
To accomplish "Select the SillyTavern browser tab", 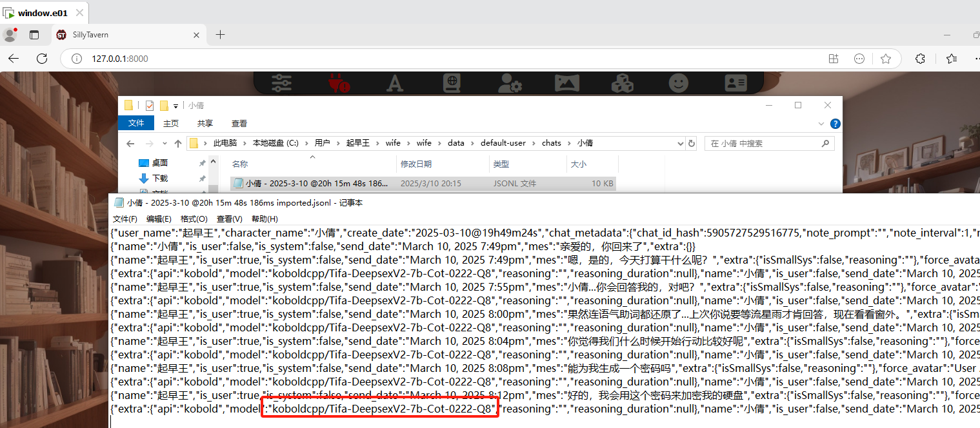I will click(x=129, y=35).
